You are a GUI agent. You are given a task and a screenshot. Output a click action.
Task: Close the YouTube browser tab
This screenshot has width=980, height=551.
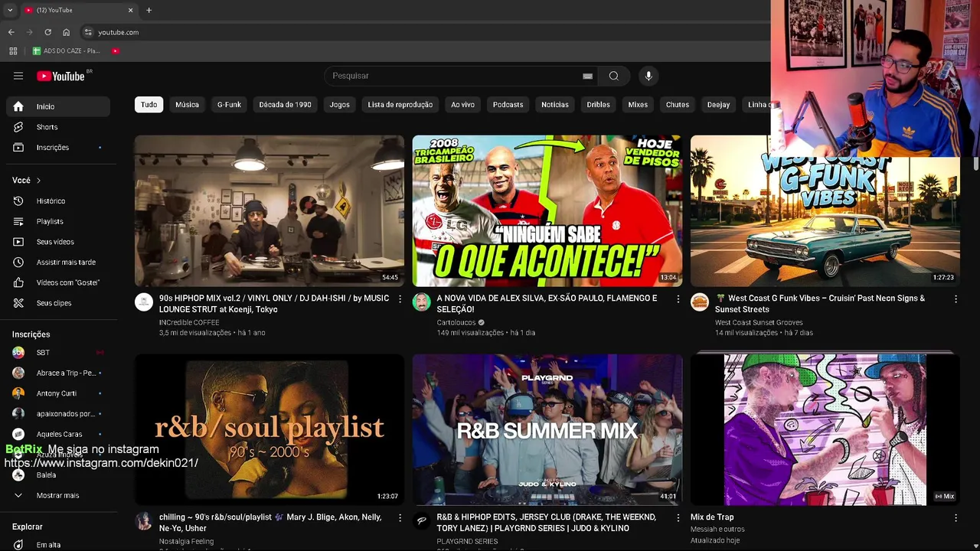pos(130,10)
